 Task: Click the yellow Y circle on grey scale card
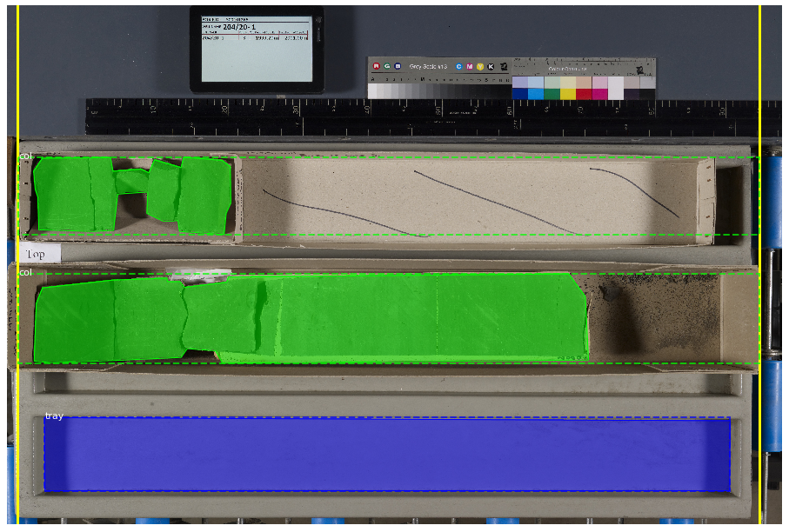click(480, 66)
